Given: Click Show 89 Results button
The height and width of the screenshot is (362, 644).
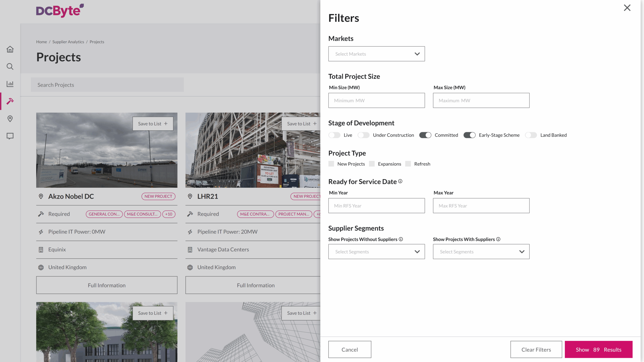Looking at the screenshot, I should (x=599, y=349).
